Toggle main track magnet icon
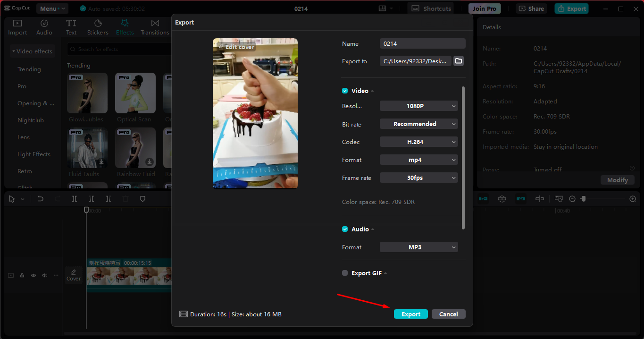644x339 pixels. (483, 199)
